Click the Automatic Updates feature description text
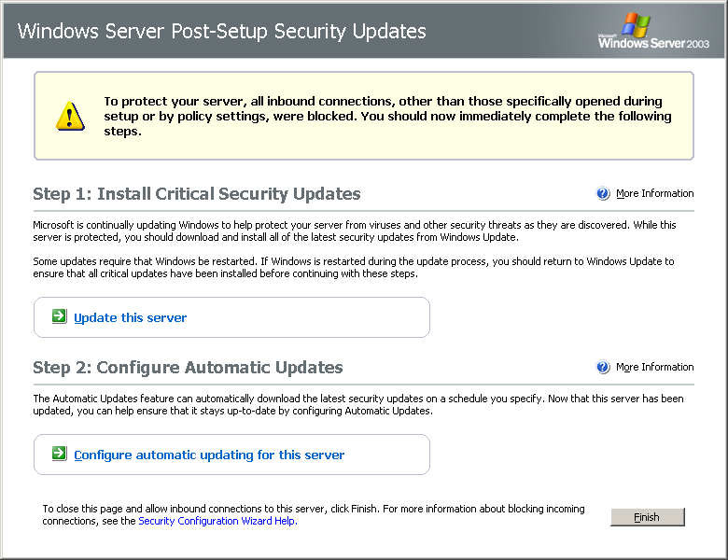The image size is (728, 560). tap(358, 404)
